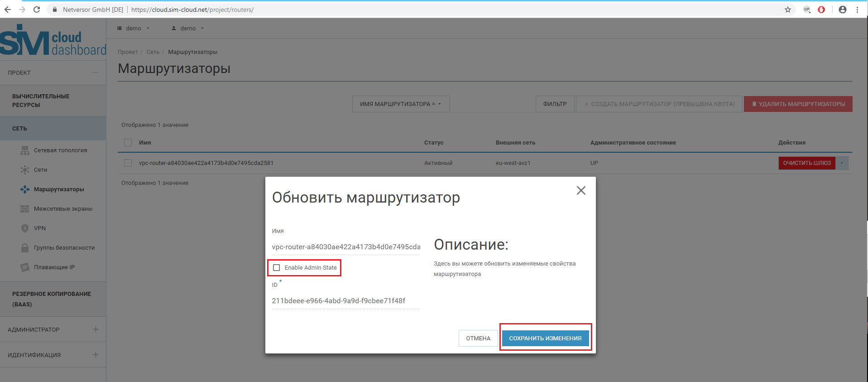The width and height of the screenshot is (868, 382).
Task: Select the vpc-router row checkbox
Action: (x=128, y=163)
